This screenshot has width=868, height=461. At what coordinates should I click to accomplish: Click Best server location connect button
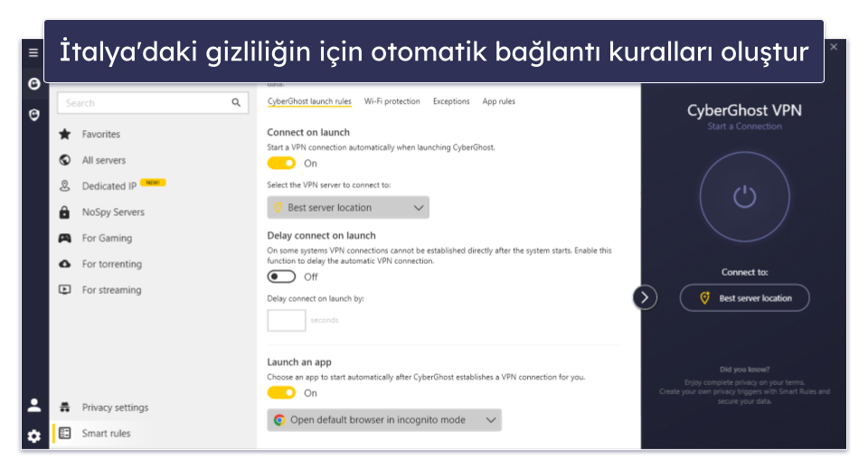(x=744, y=298)
